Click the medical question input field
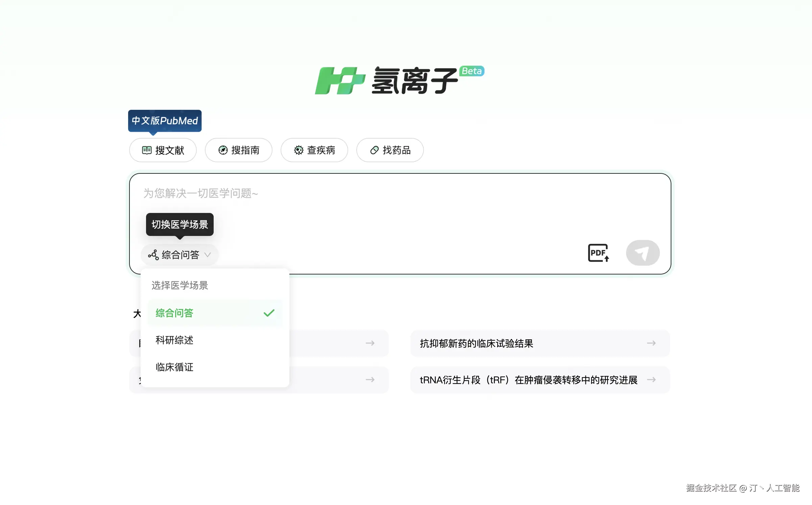The image size is (812, 505). (399, 194)
